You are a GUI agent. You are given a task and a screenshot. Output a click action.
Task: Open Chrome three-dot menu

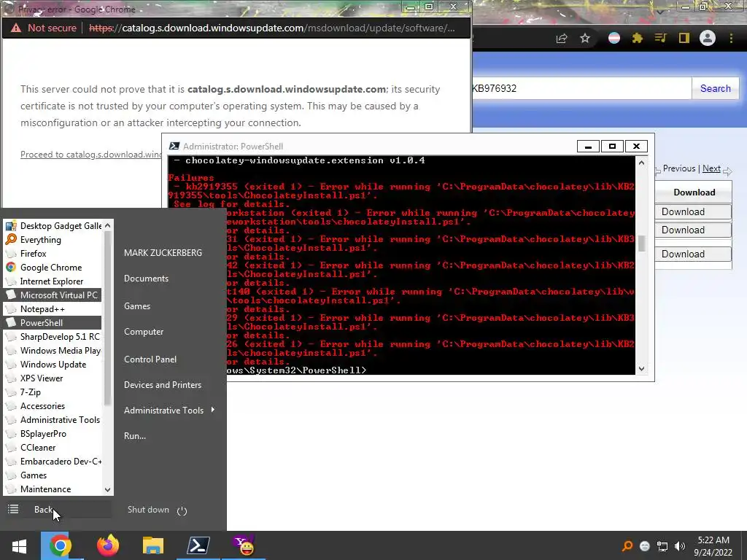[731, 38]
